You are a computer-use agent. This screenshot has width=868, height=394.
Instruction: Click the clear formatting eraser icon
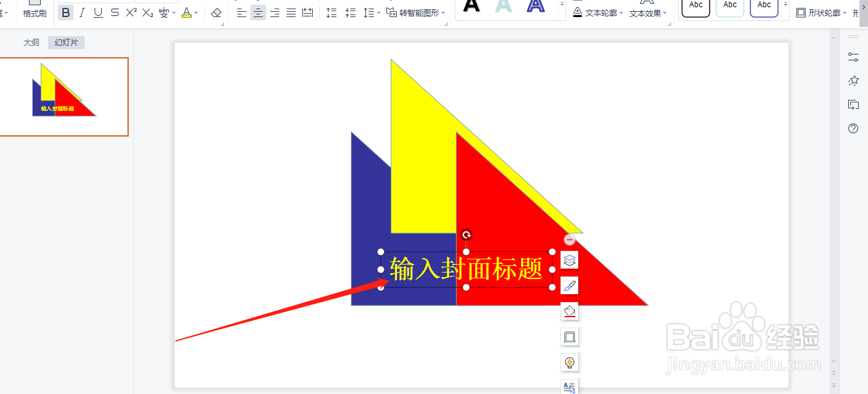216,12
